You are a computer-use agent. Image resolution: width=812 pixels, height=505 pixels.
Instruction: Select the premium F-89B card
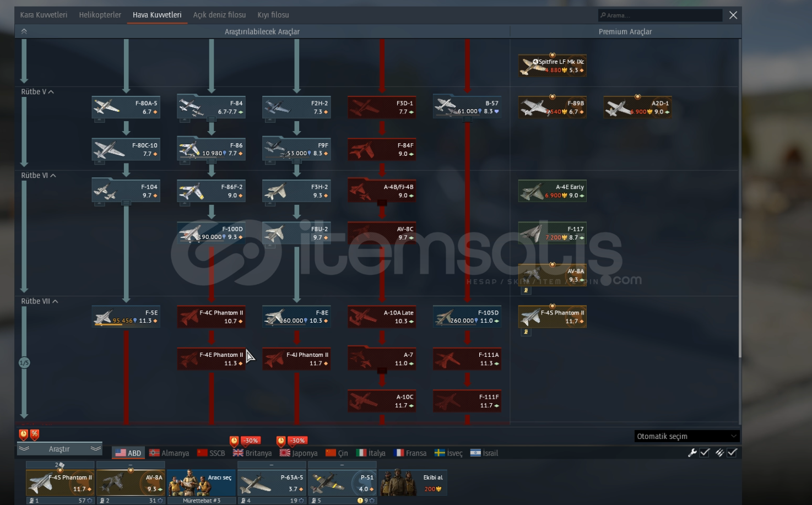pyautogui.click(x=553, y=107)
